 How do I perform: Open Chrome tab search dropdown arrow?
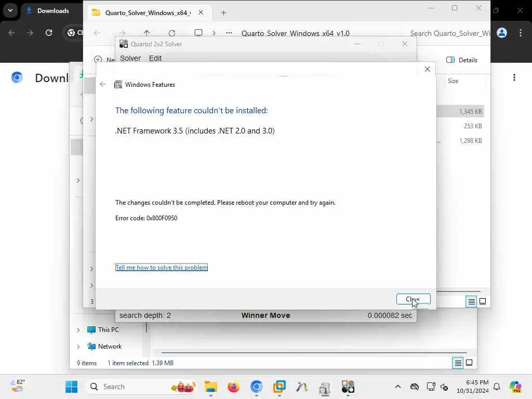point(10,10)
